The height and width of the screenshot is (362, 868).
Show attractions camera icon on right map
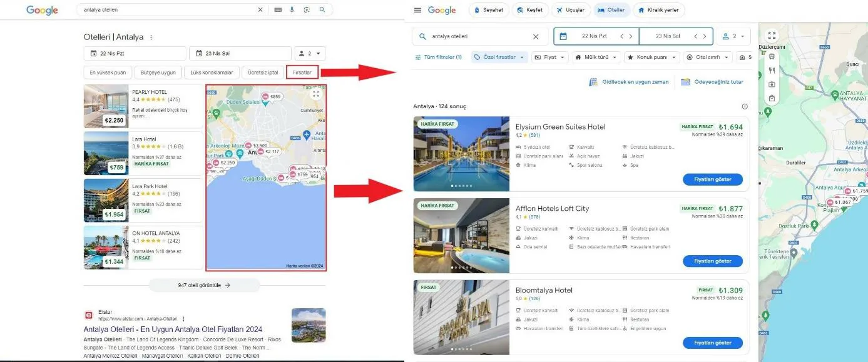[x=772, y=84]
